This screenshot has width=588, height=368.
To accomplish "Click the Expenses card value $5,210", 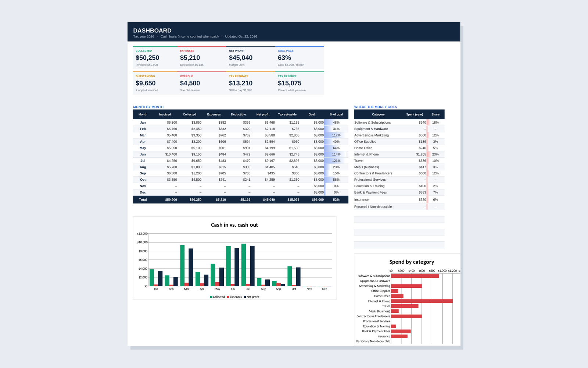I will click(x=190, y=58).
